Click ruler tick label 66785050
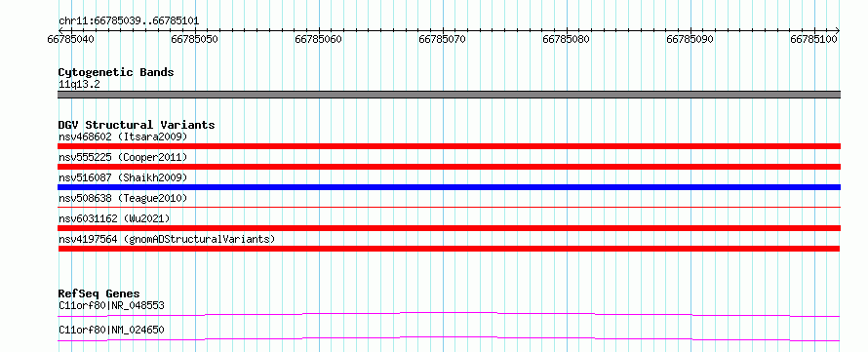The height and width of the screenshot is (352, 868). click(x=195, y=40)
